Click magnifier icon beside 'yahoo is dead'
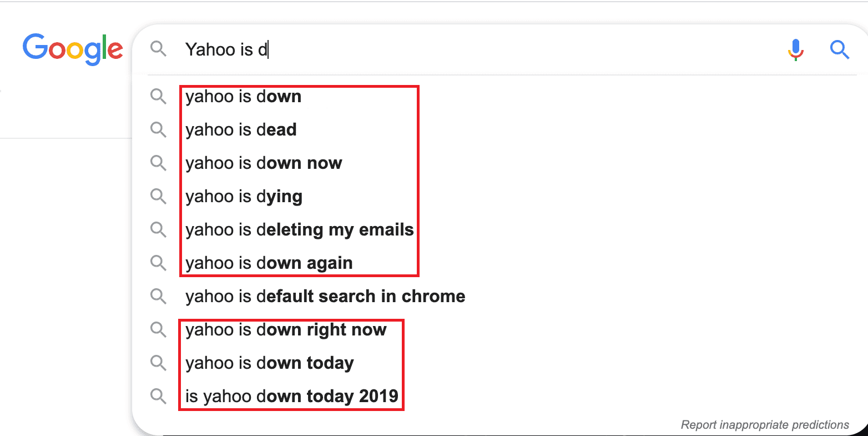 coord(159,130)
